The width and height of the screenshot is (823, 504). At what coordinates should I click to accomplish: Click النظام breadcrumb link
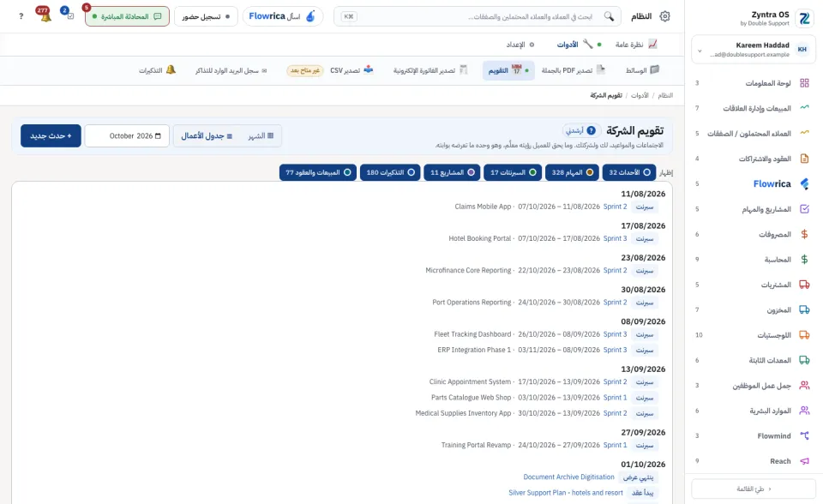point(665,95)
